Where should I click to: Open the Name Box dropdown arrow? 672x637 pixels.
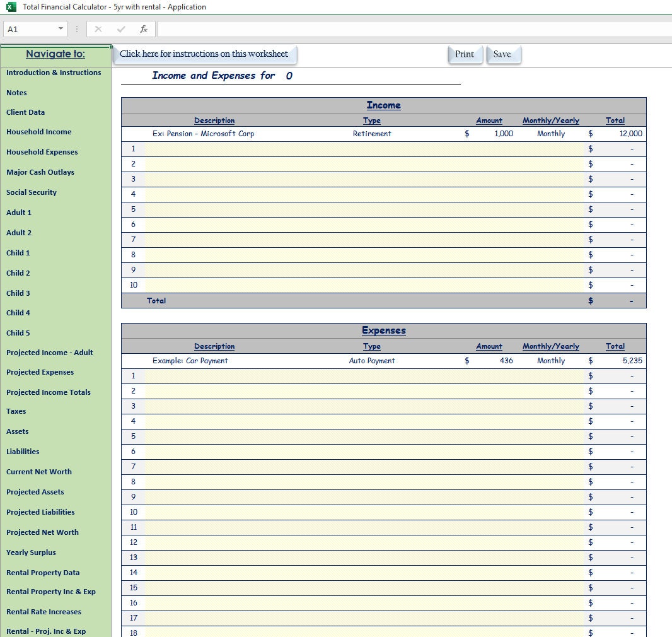60,29
